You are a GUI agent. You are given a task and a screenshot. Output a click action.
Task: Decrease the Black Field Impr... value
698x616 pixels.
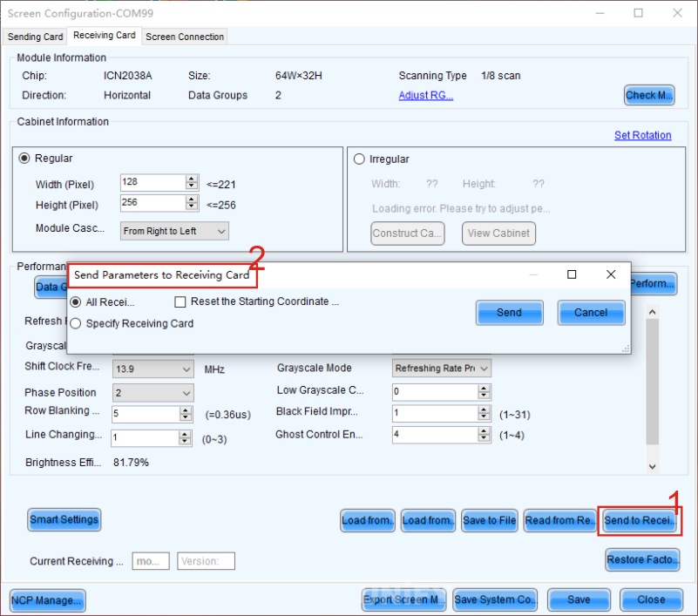click(x=484, y=417)
